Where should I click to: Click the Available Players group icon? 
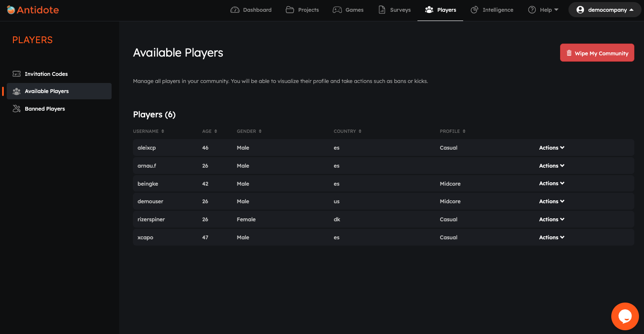pyautogui.click(x=17, y=91)
